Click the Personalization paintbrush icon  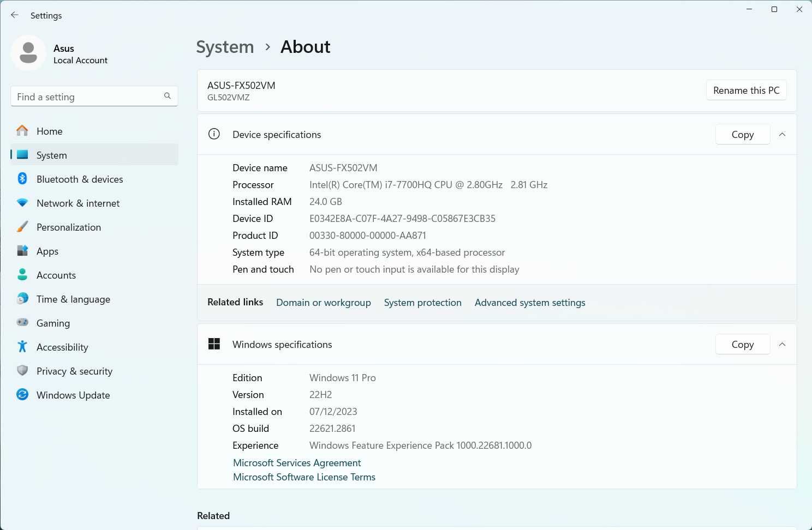click(x=22, y=227)
